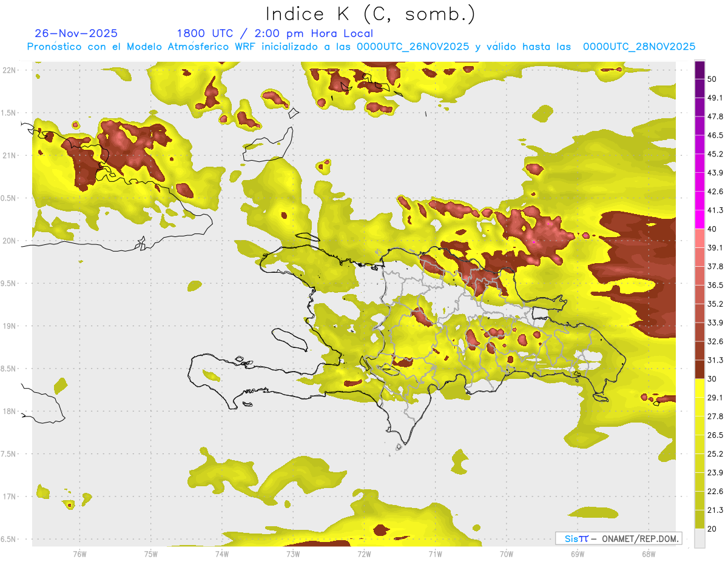This screenshot has height=562, width=728.
Task: Click colorbar value '27.8'
Action: pos(715,416)
